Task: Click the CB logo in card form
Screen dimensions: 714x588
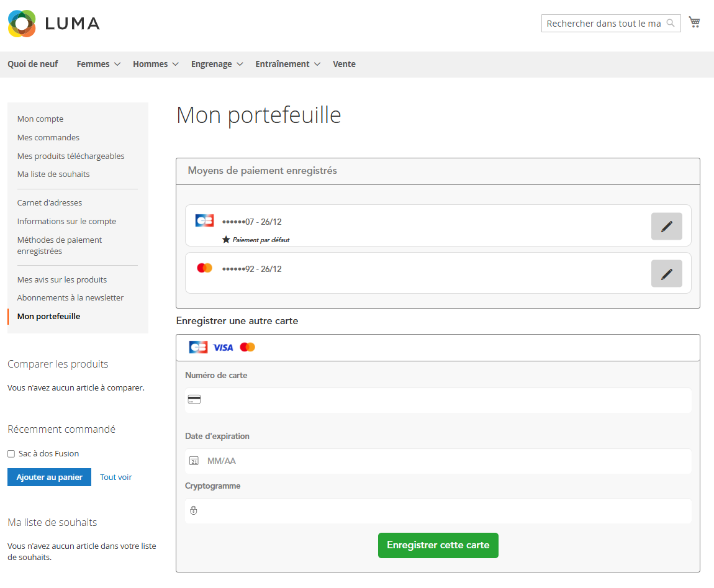Action: pyautogui.click(x=198, y=348)
